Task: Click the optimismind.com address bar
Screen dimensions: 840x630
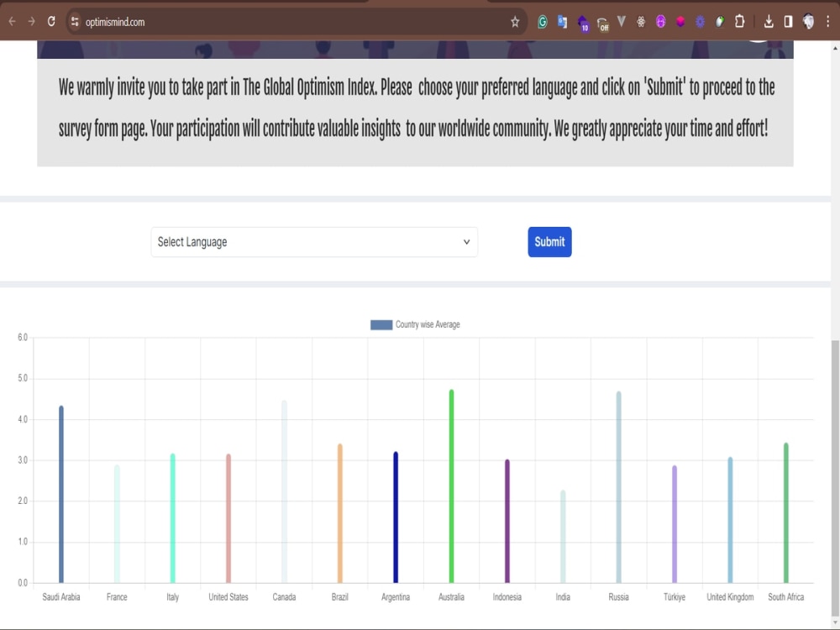Action: (295, 22)
